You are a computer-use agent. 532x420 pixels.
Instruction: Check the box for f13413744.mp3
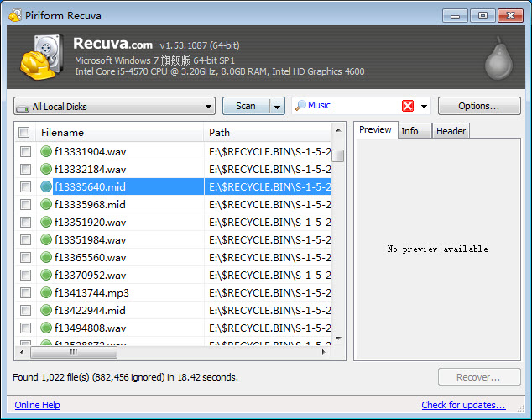(x=25, y=292)
